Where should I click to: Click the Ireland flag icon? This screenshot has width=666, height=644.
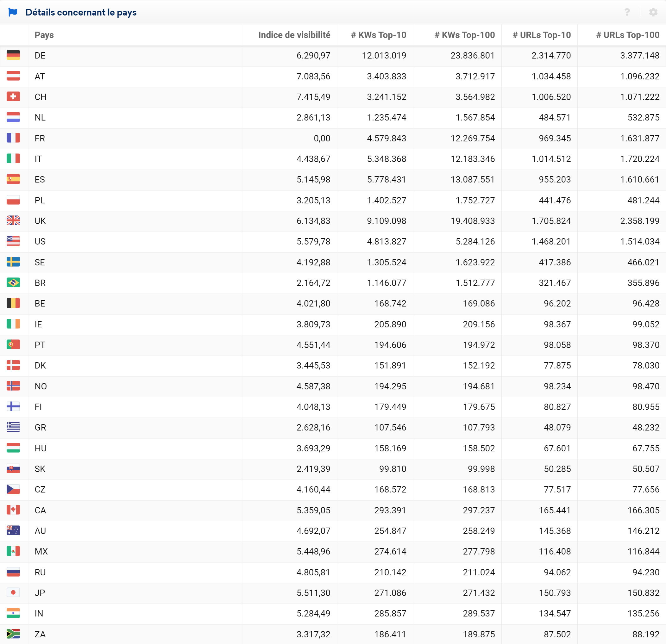click(x=13, y=324)
